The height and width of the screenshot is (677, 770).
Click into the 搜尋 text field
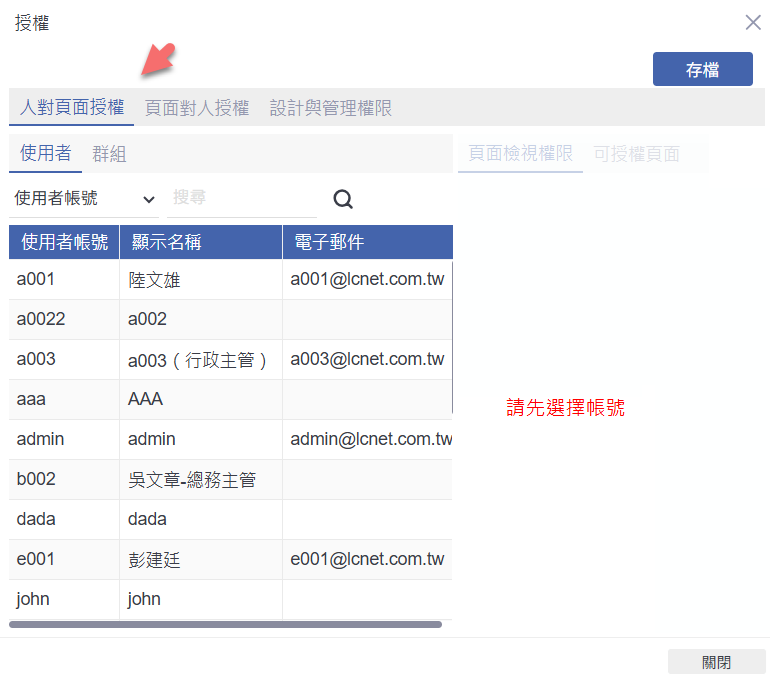(240, 198)
